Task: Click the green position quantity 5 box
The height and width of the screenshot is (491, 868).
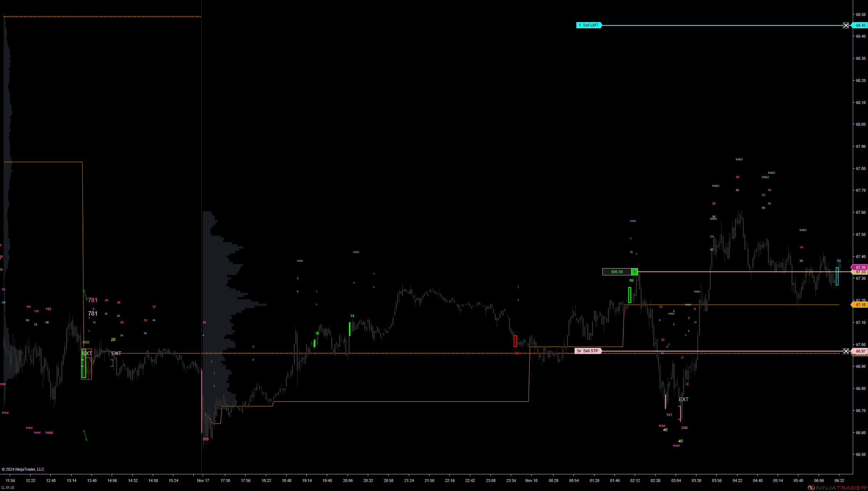Action: coord(634,272)
